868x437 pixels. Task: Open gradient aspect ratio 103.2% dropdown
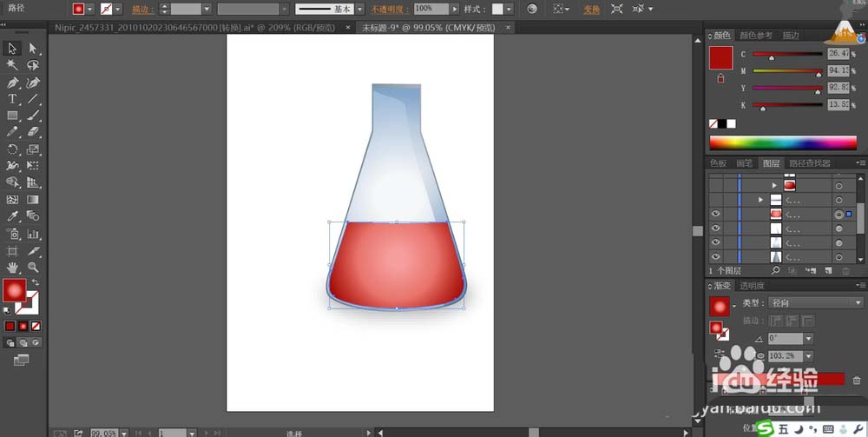coord(809,356)
